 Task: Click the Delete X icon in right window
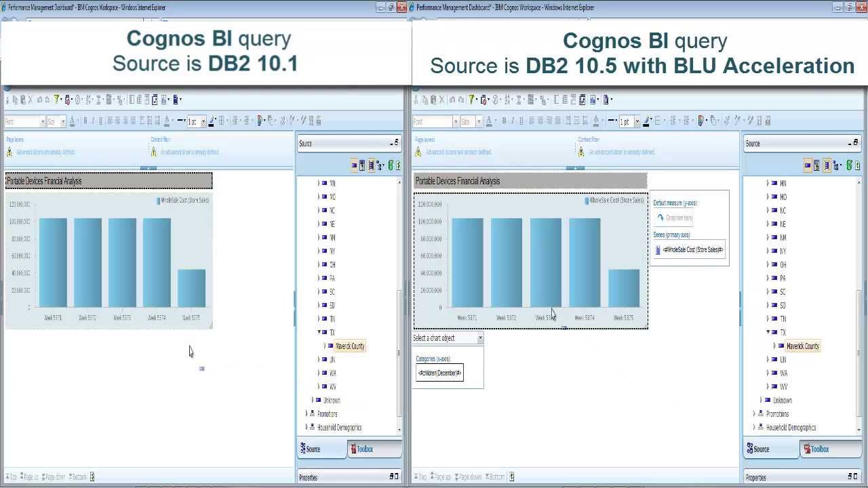click(x=441, y=100)
